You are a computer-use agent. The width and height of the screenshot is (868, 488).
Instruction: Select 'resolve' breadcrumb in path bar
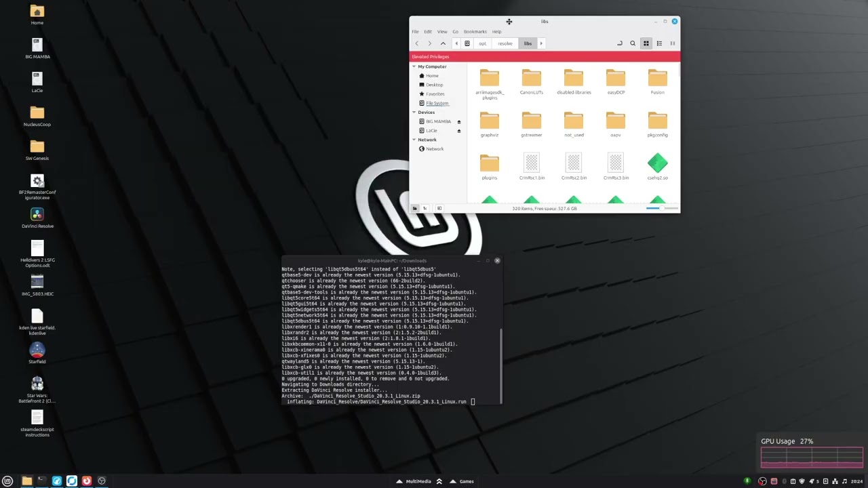point(505,43)
